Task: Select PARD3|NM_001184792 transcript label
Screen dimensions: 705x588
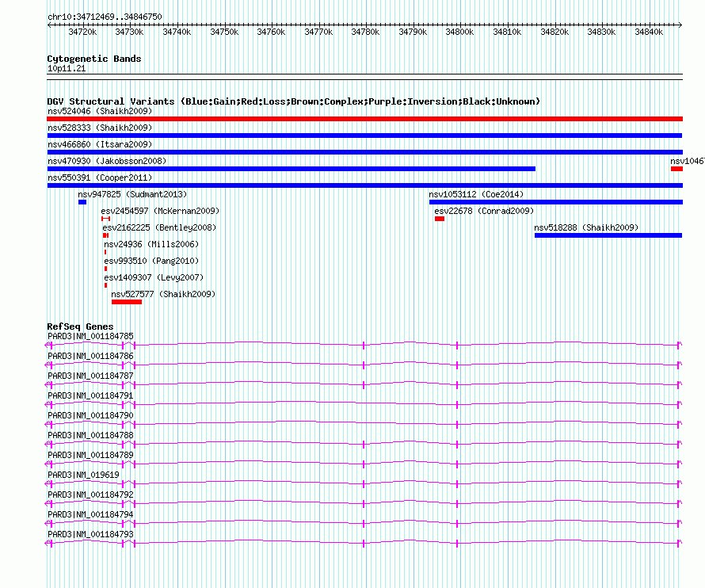Action: pyautogui.click(x=90, y=494)
